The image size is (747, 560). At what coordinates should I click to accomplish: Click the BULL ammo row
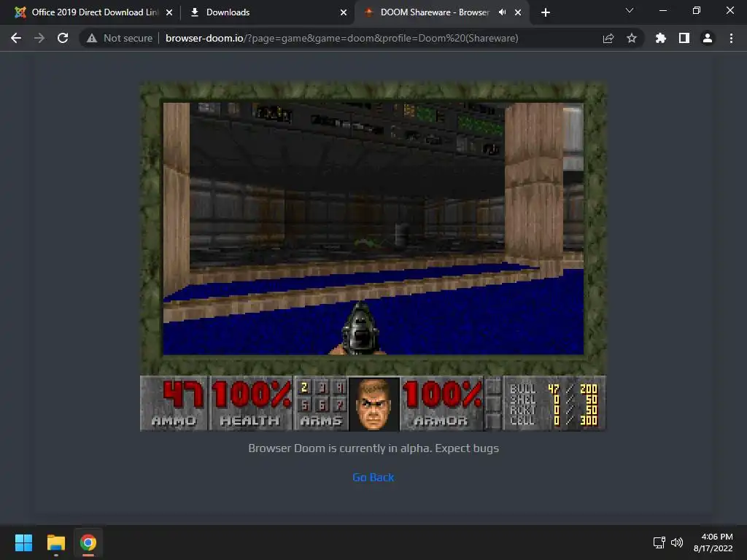553,389
